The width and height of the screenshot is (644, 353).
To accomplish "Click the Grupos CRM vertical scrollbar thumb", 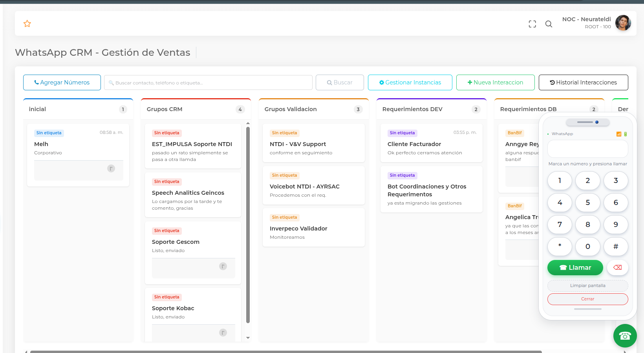I will pos(248,225).
